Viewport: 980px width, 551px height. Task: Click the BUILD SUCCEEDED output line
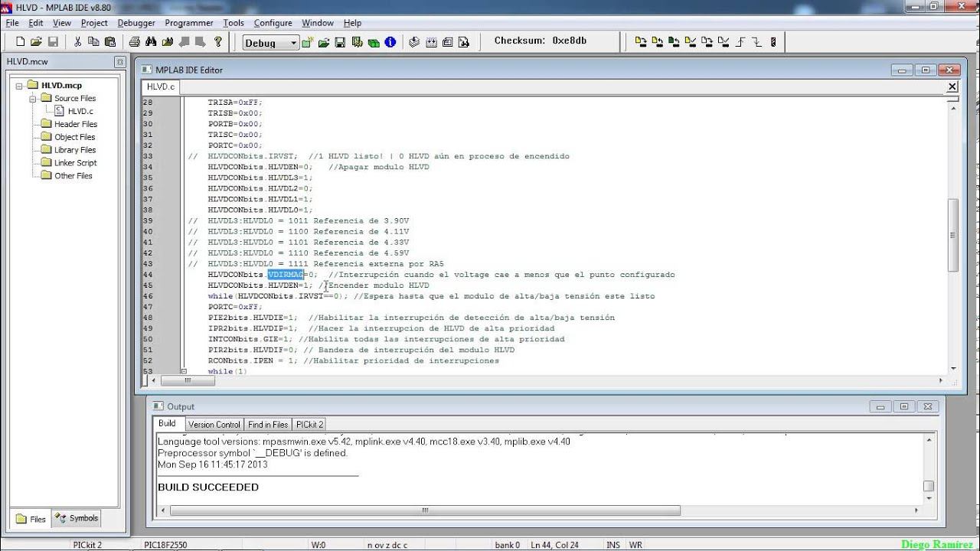click(x=208, y=487)
